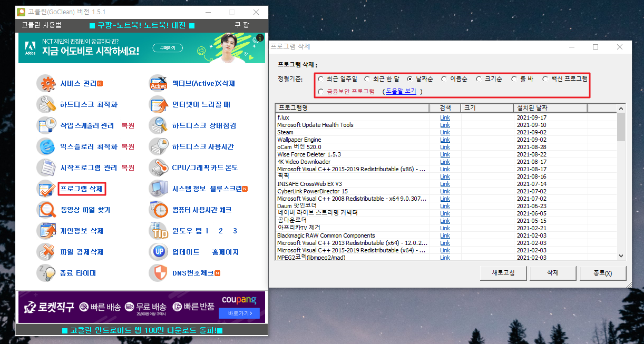Click the 구매하기 button on Adobe ad
Viewport: 644px width, 344px height.
click(168, 48)
